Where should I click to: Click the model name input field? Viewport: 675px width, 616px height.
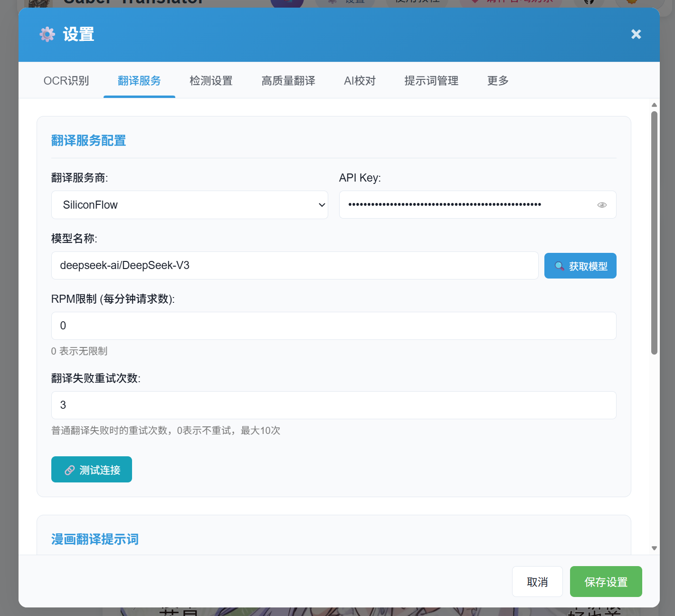(x=295, y=266)
